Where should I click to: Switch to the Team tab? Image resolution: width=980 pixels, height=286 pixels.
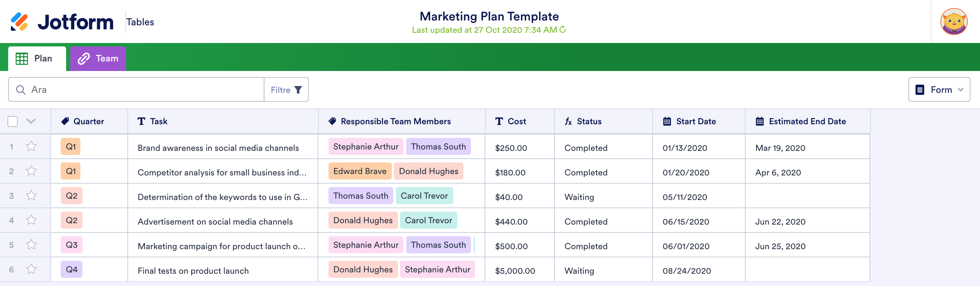tap(98, 59)
